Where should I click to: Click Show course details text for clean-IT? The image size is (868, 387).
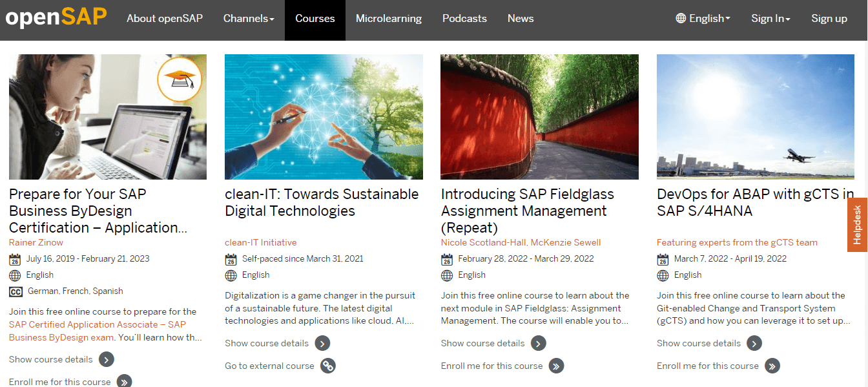267,343
